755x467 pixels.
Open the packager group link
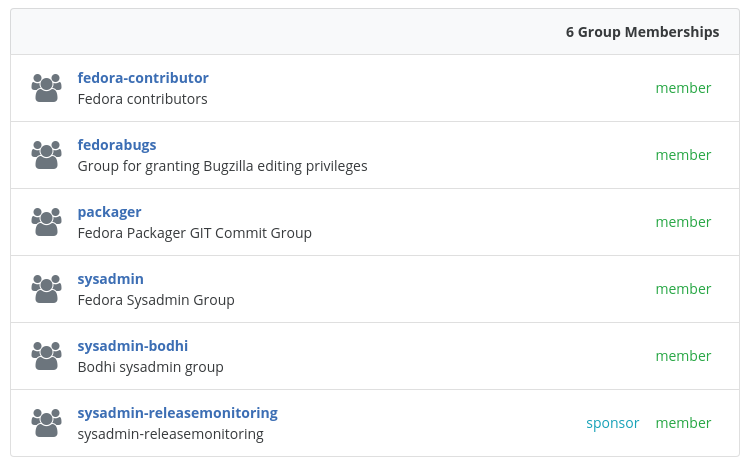tap(109, 212)
